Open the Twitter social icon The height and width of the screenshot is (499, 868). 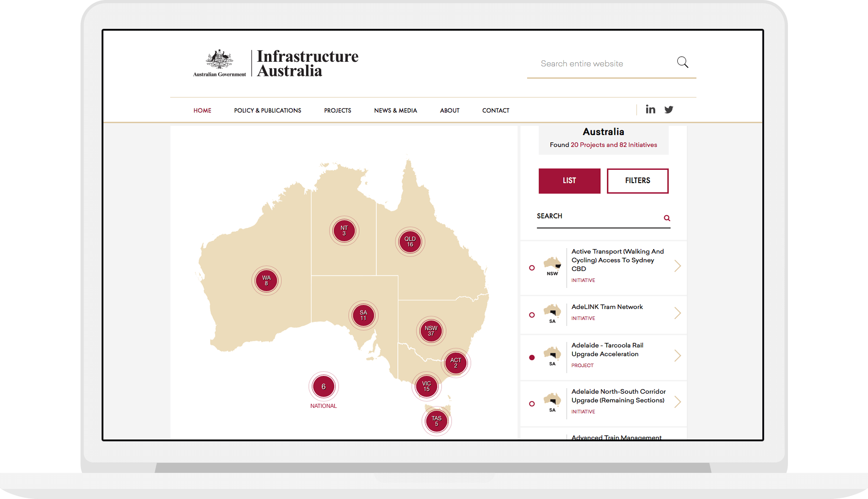click(x=669, y=109)
